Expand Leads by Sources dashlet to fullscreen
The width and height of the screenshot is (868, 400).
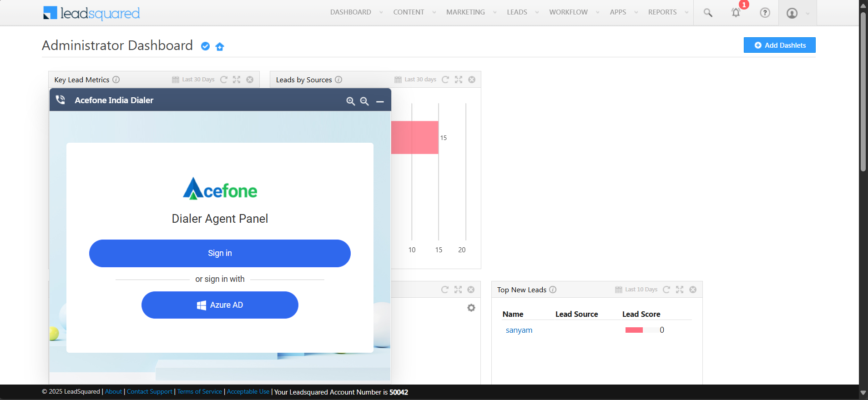[459, 80]
